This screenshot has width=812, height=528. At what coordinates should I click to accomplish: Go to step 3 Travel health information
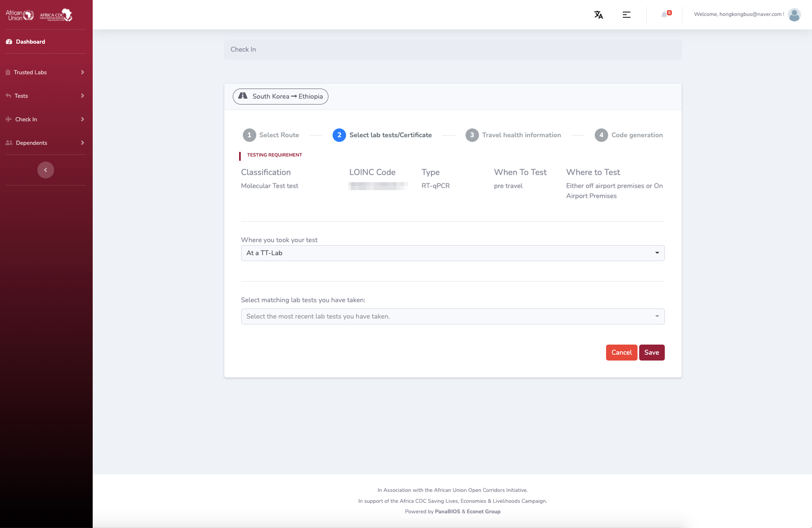(x=513, y=135)
